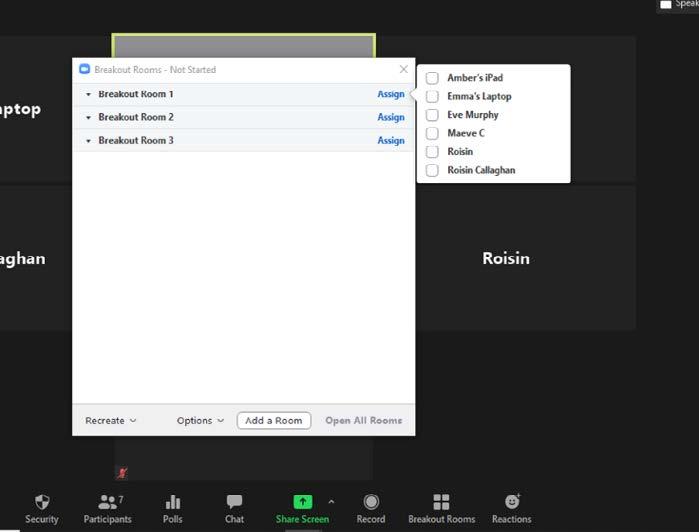Open Breakout Rooms from the toolbar
The height and width of the screenshot is (532, 699).
[x=441, y=508]
